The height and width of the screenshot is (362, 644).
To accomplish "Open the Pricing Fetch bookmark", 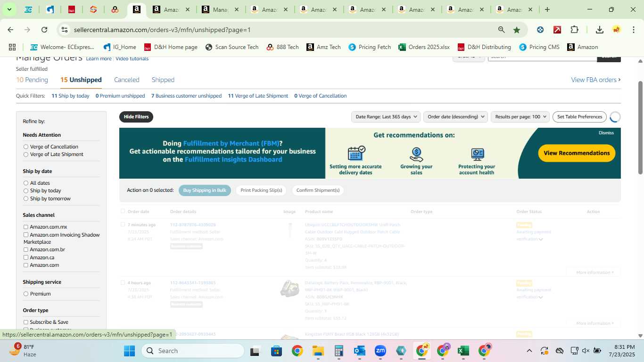I will (x=370, y=47).
